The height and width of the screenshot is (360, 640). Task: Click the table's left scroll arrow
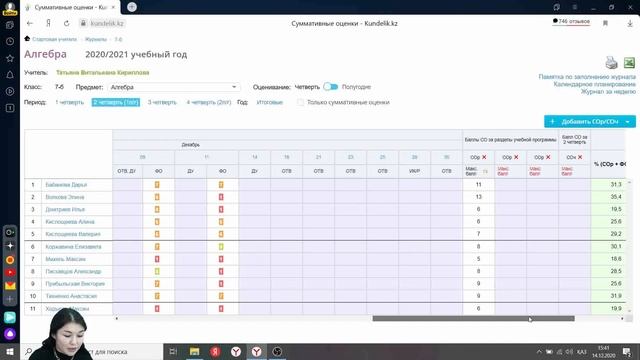pos(117,318)
